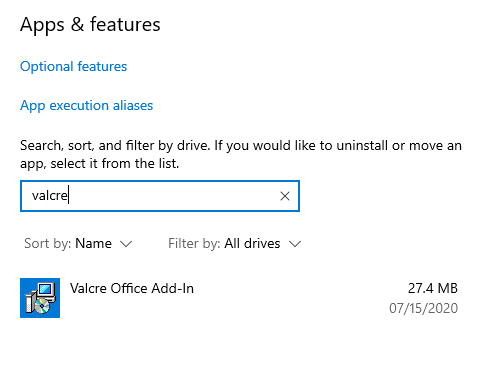The width and height of the screenshot is (487, 371).
Task: Open the Filter by All drives dropdown
Action: click(x=235, y=243)
